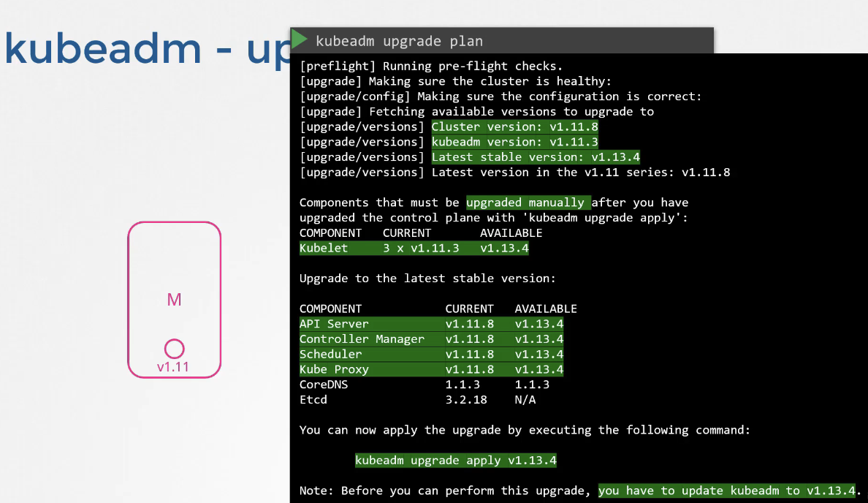Click 'You can now apply the upgrade' line
Image resolution: width=868 pixels, height=503 pixels.
click(525, 431)
